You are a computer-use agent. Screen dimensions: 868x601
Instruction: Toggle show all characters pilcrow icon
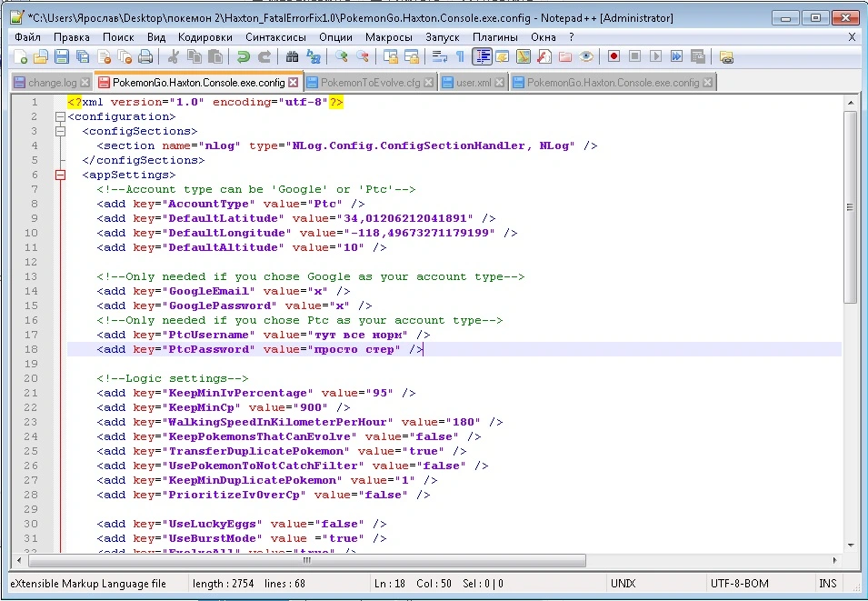click(x=460, y=56)
